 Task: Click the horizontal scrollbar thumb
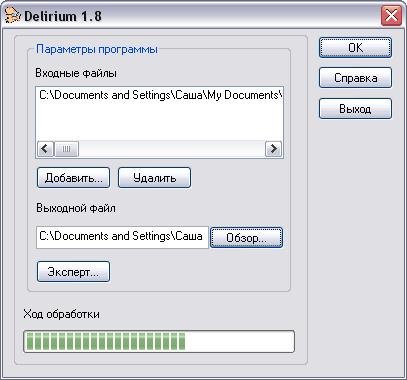66,149
